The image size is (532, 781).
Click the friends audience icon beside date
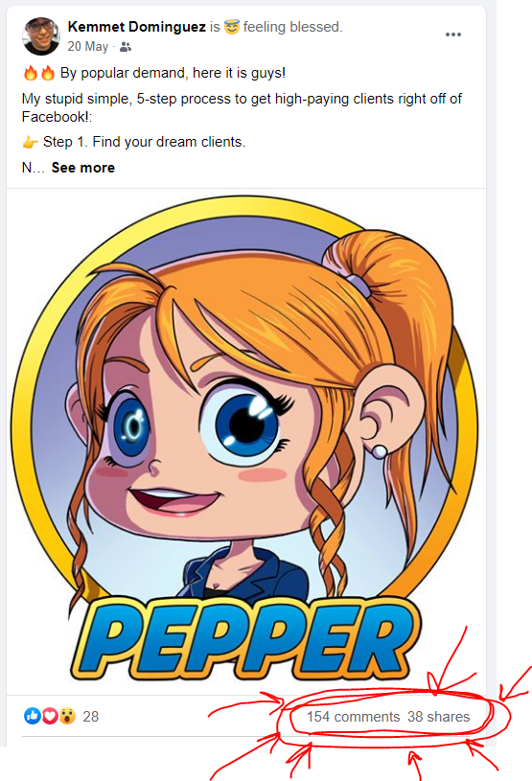click(126, 47)
